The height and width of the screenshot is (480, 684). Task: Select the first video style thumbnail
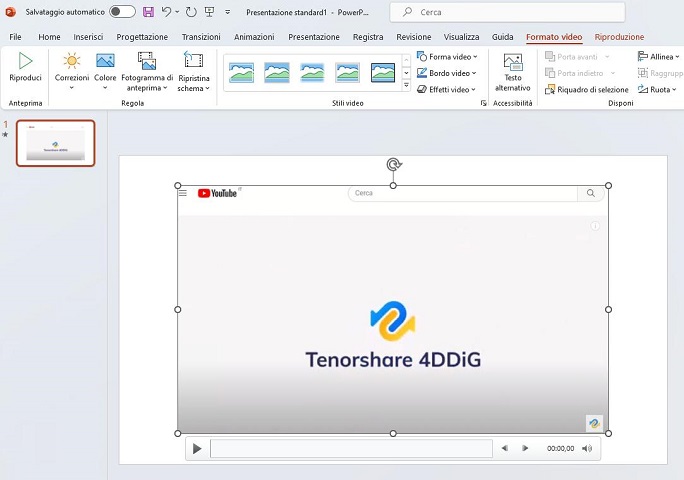point(241,72)
